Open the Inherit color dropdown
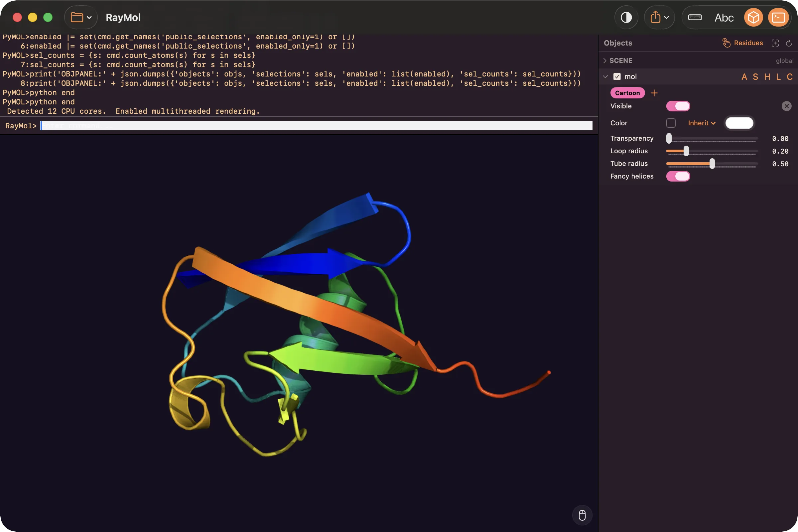 click(x=702, y=123)
